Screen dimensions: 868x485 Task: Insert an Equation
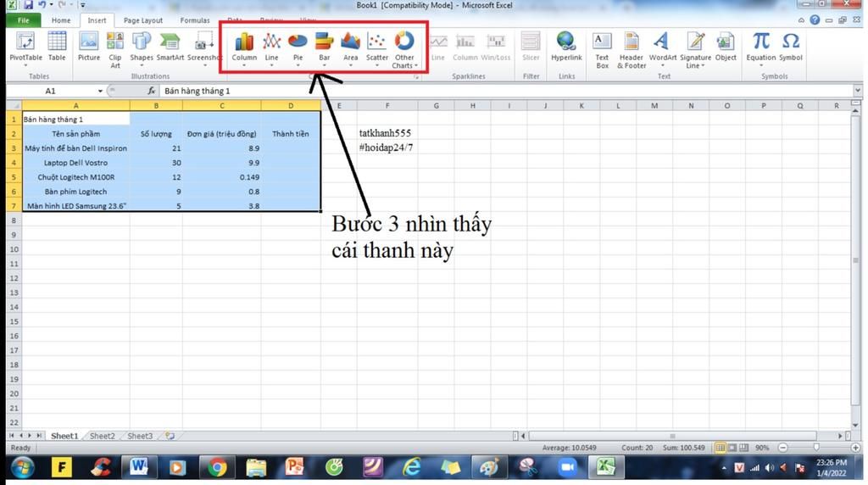(x=760, y=48)
